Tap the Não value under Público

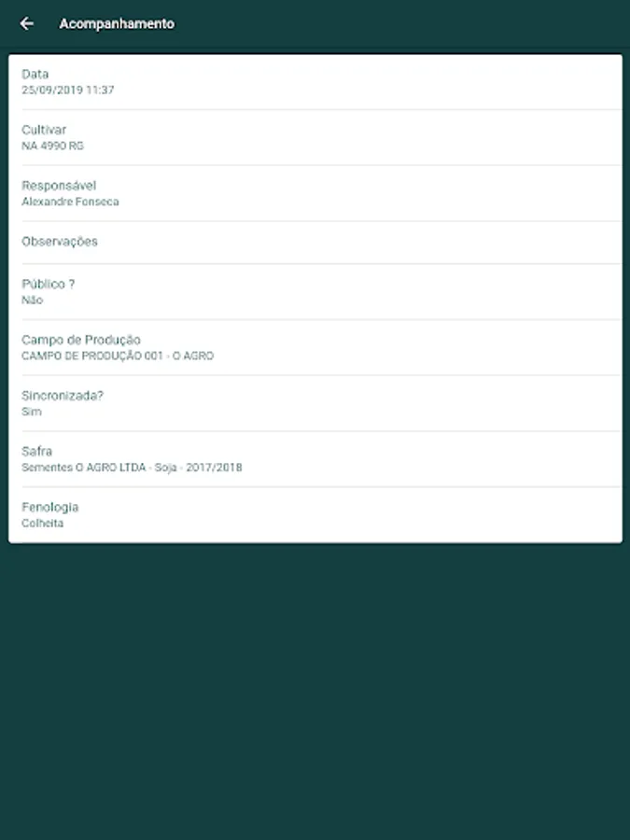click(x=32, y=300)
